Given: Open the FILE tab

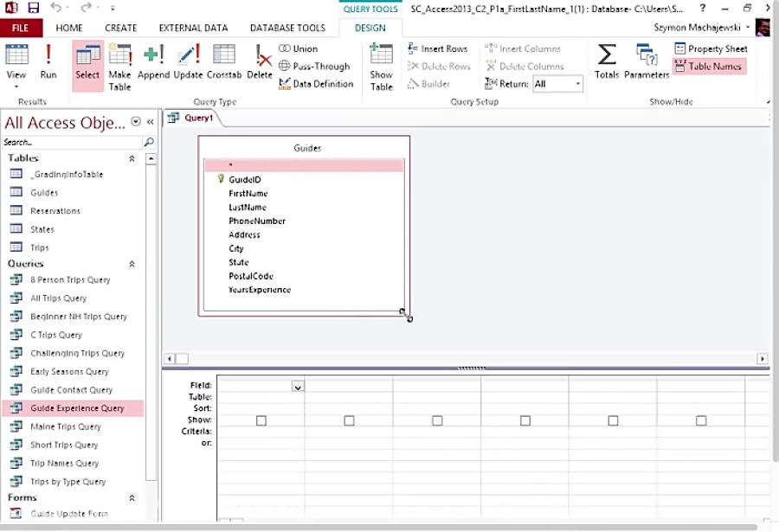Looking at the screenshot, I should pyautogui.click(x=21, y=28).
